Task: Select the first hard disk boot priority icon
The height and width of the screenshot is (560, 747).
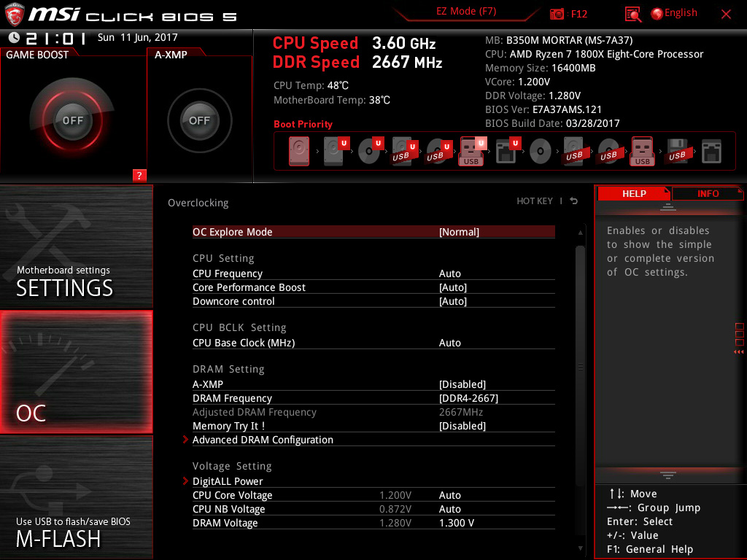Action: pyautogui.click(x=298, y=152)
